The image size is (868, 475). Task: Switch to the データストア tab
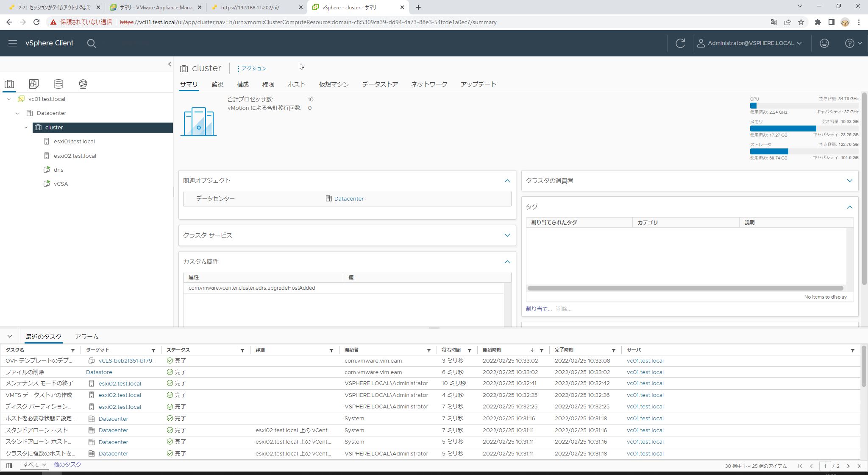pos(380,84)
